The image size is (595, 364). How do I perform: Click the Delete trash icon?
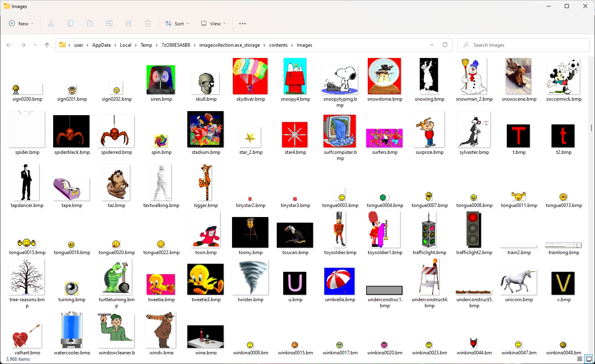pos(148,23)
